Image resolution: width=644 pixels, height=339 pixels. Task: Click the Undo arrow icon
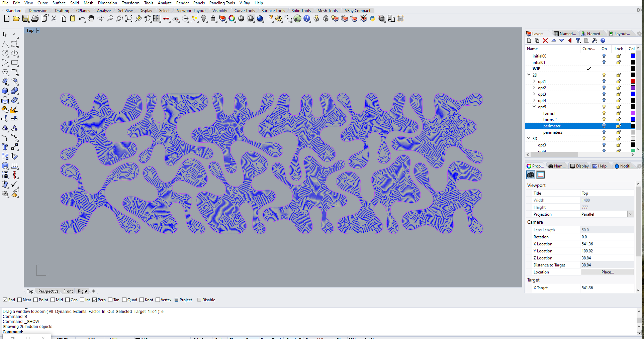(x=82, y=19)
